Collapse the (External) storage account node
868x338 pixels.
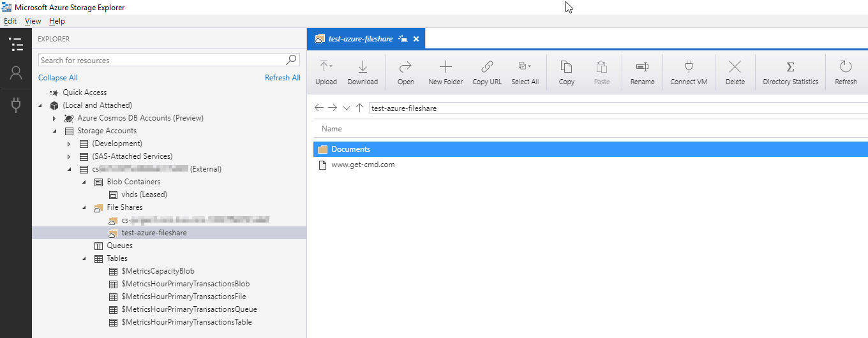point(69,169)
